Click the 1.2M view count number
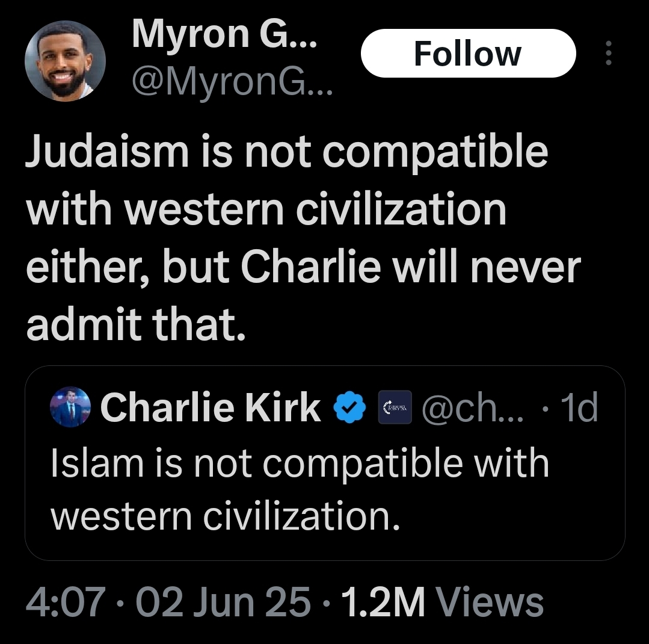 (x=383, y=602)
